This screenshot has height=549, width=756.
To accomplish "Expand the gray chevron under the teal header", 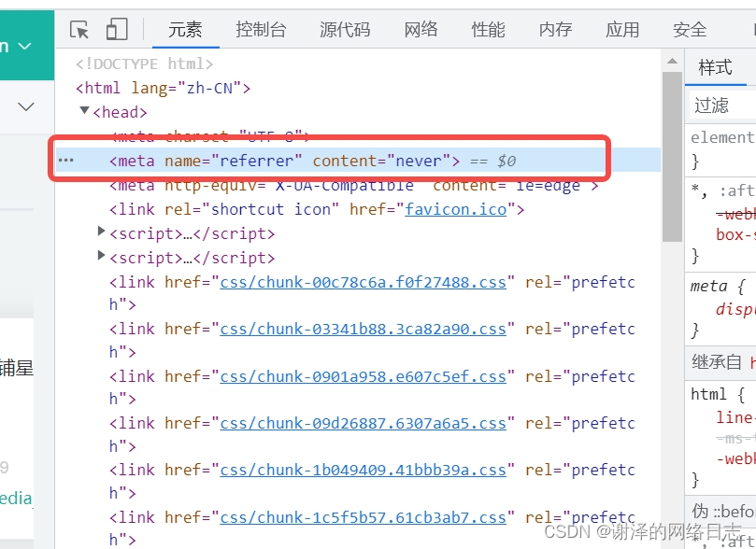I will 26,106.
